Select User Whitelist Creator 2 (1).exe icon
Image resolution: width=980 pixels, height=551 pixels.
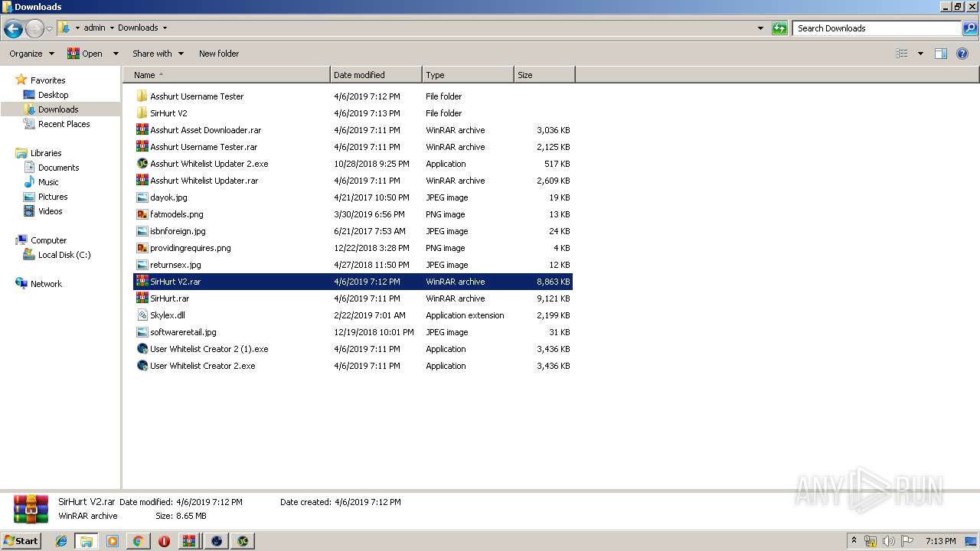coord(142,349)
